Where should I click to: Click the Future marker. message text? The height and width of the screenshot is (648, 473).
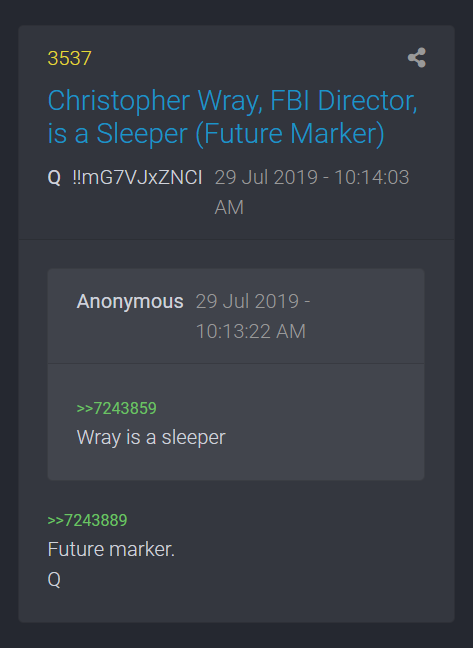tap(111, 550)
